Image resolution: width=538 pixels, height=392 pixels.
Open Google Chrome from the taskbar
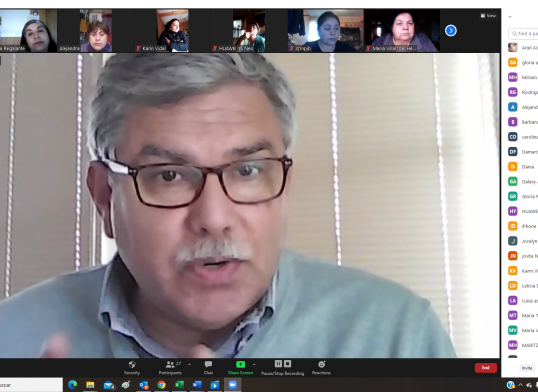[x=161, y=385]
